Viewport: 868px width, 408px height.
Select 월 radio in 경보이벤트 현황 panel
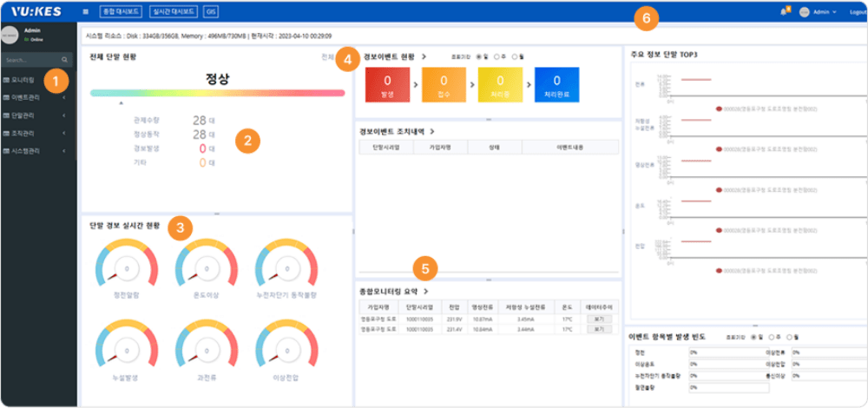[514, 56]
